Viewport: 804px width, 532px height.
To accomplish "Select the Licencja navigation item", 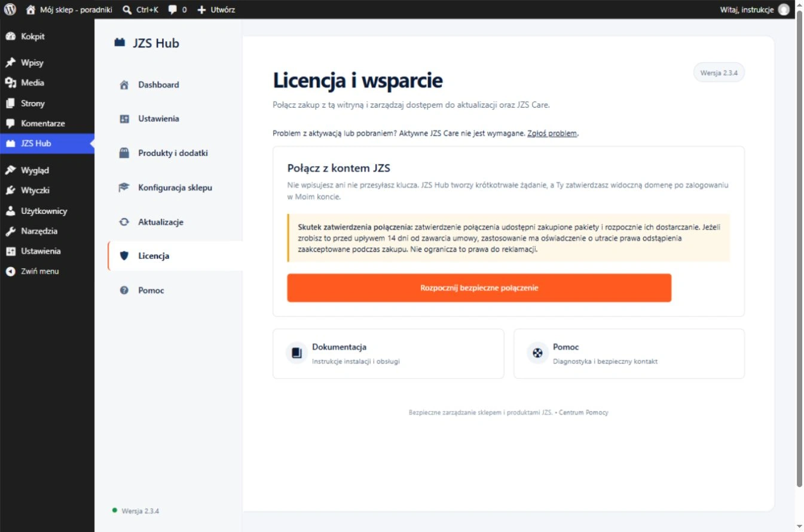I will coord(175,256).
